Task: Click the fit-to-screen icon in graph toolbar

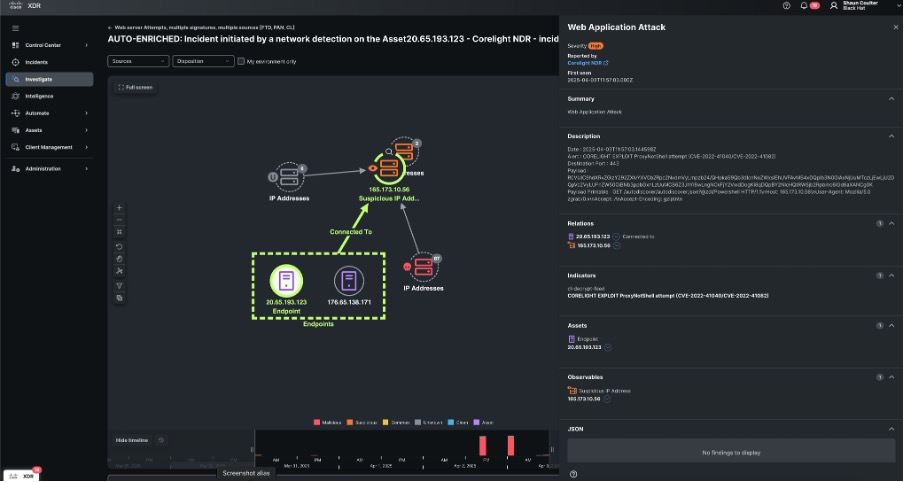Action: (x=119, y=232)
